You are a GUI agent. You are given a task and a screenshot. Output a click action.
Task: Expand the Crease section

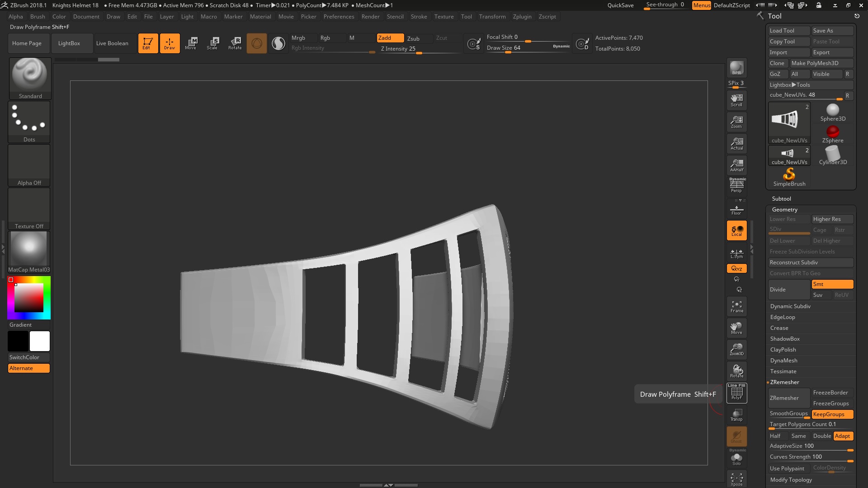tap(779, 328)
